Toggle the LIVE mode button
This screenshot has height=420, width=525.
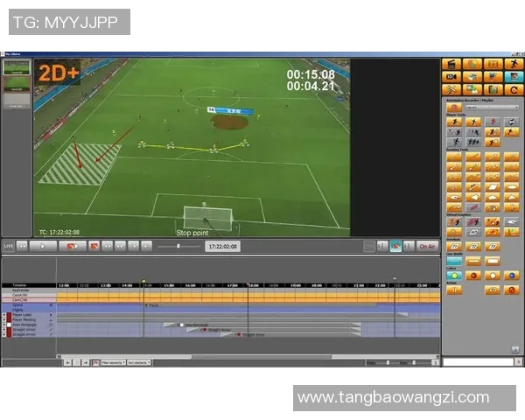coord(10,247)
